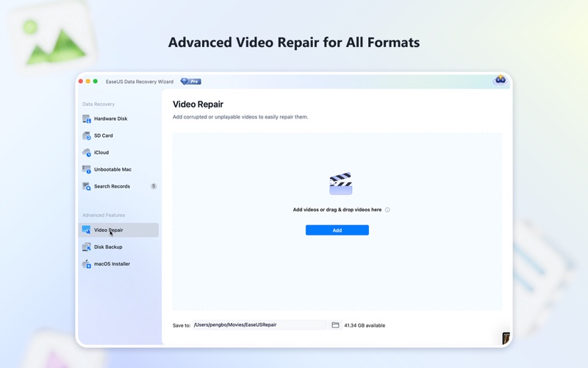Click the Video Repair page heading
This screenshot has width=588, height=368.
click(x=198, y=105)
